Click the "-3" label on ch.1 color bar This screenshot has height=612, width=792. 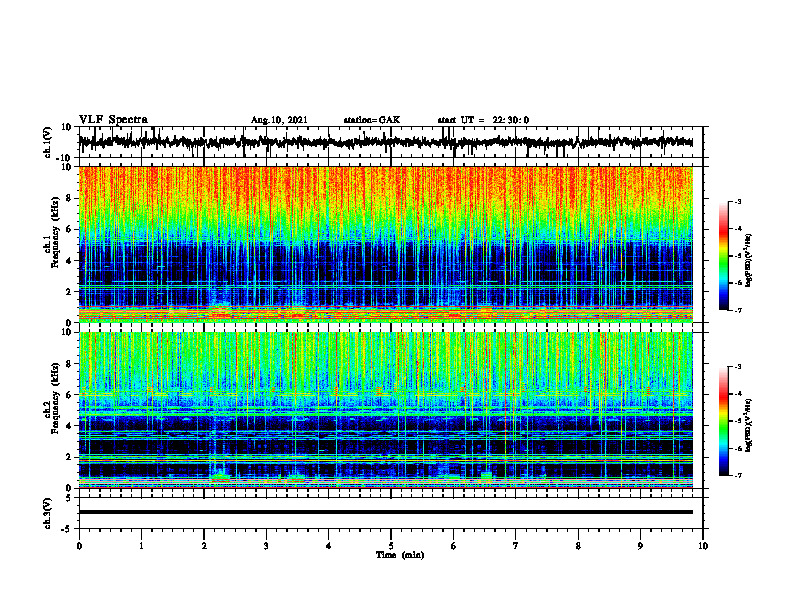[737, 202]
